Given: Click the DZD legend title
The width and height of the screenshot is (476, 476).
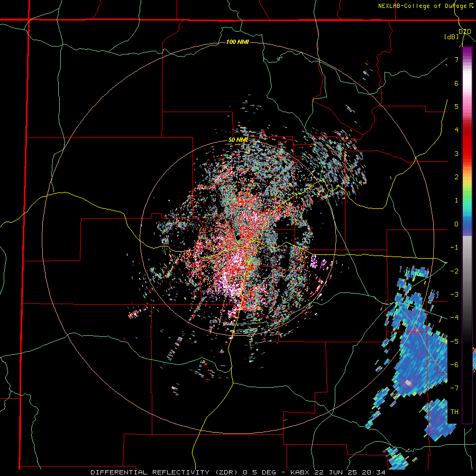Looking at the screenshot, I should pyautogui.click(x=464, y=32).
